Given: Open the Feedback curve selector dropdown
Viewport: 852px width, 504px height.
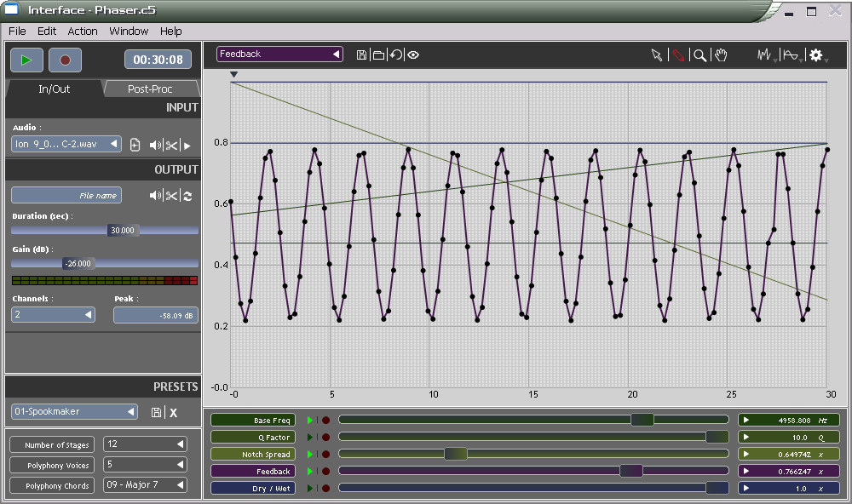Looking at the screenshot, I should click(279, 54).
